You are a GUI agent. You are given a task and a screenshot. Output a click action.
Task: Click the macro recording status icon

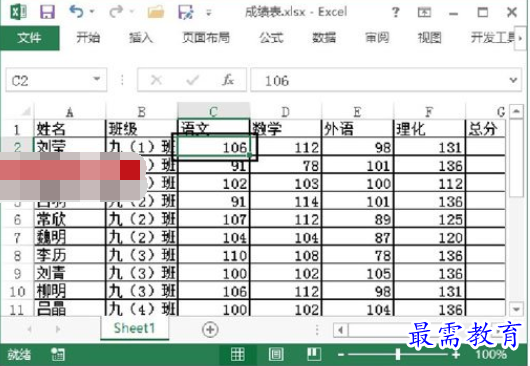pos(57,355)
